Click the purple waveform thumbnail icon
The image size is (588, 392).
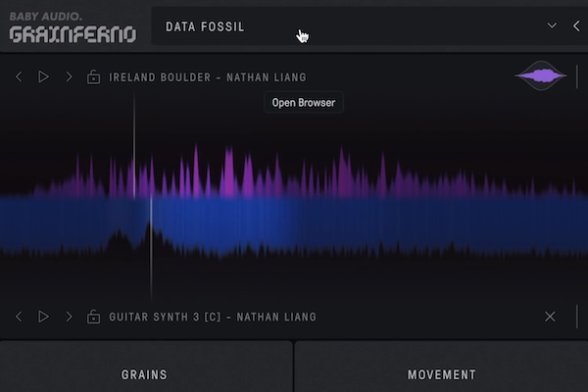point(542,76)
